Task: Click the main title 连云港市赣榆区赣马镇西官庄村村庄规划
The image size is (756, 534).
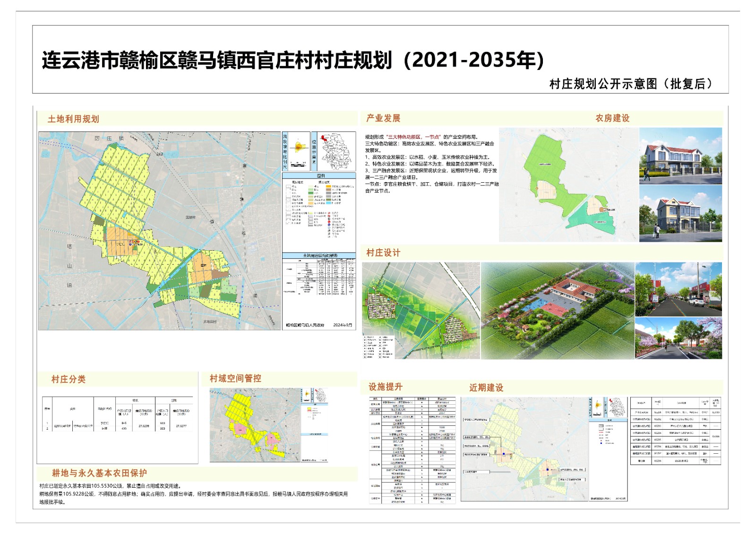Action: (217, 60)
